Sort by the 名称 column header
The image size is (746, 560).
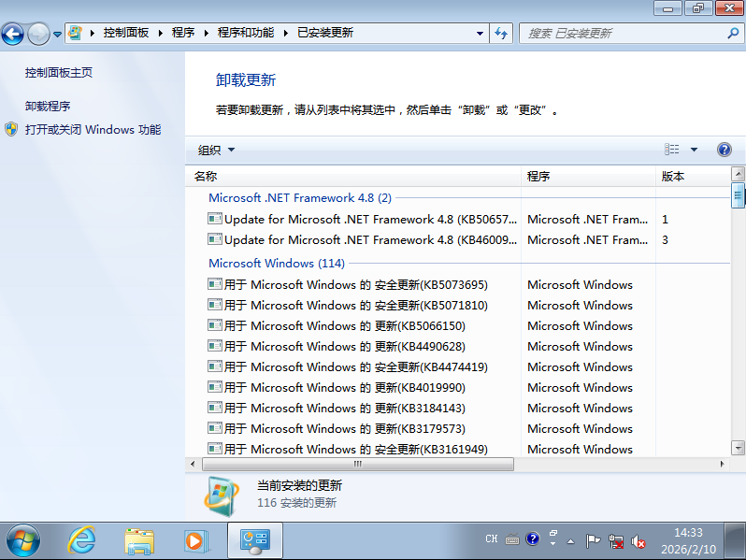click(353, 177)
